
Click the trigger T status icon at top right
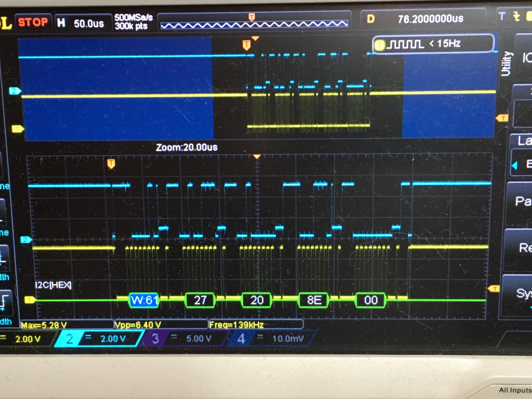[x=502, y=16]
